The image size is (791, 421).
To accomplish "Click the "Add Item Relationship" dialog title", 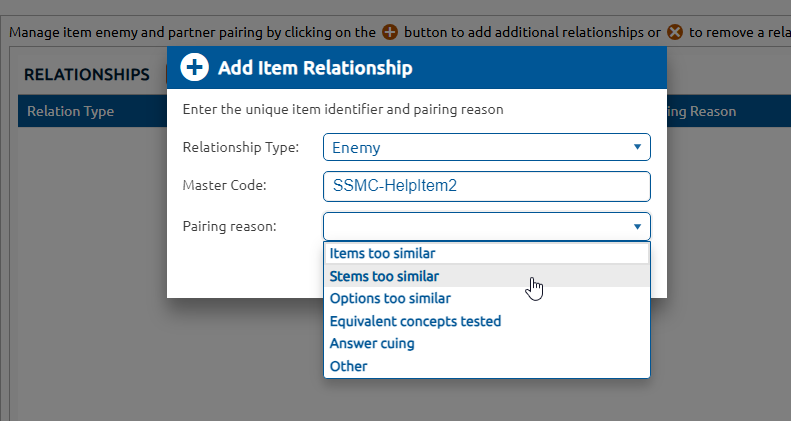I will point(315,69).
